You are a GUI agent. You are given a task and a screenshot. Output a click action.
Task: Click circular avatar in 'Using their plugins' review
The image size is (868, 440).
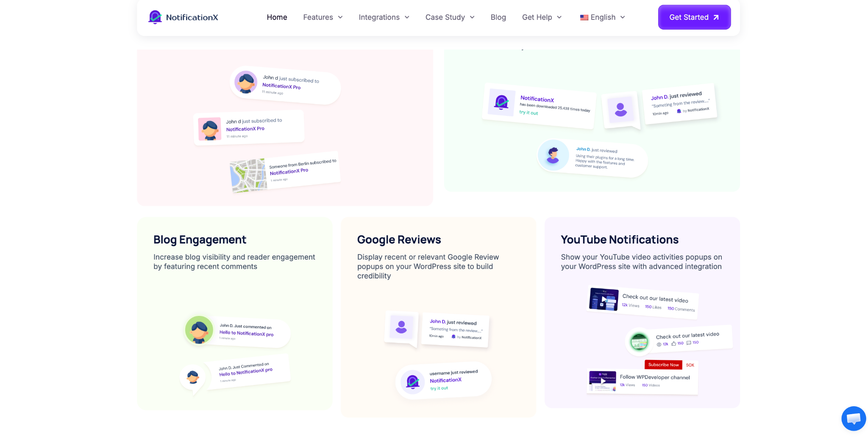click(553, 155)
